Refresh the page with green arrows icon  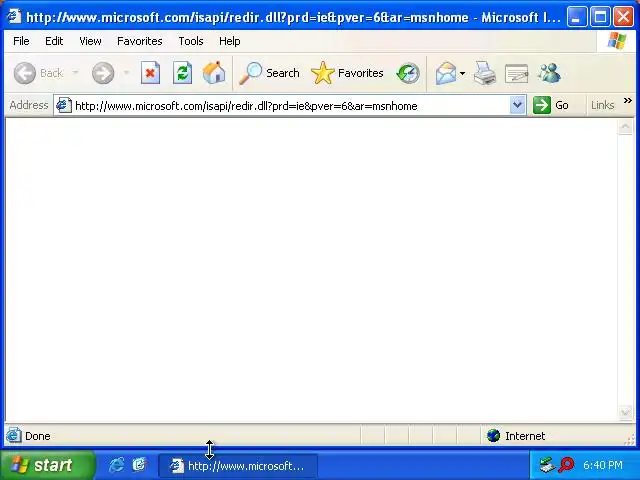(182, 73)
